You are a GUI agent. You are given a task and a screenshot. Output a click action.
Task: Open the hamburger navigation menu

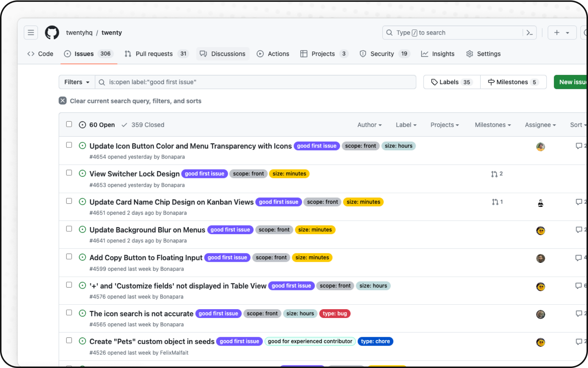(31, 33)
